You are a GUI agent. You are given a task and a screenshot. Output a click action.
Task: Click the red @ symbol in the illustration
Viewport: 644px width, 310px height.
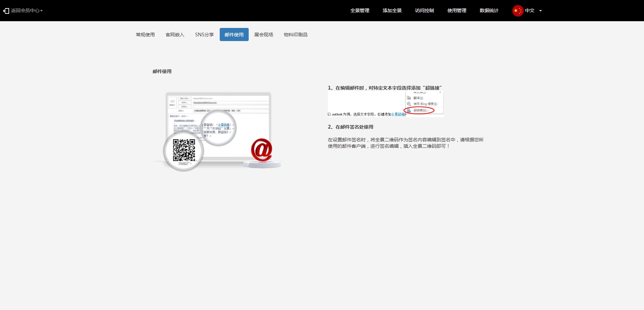click(x=262, y=149)
